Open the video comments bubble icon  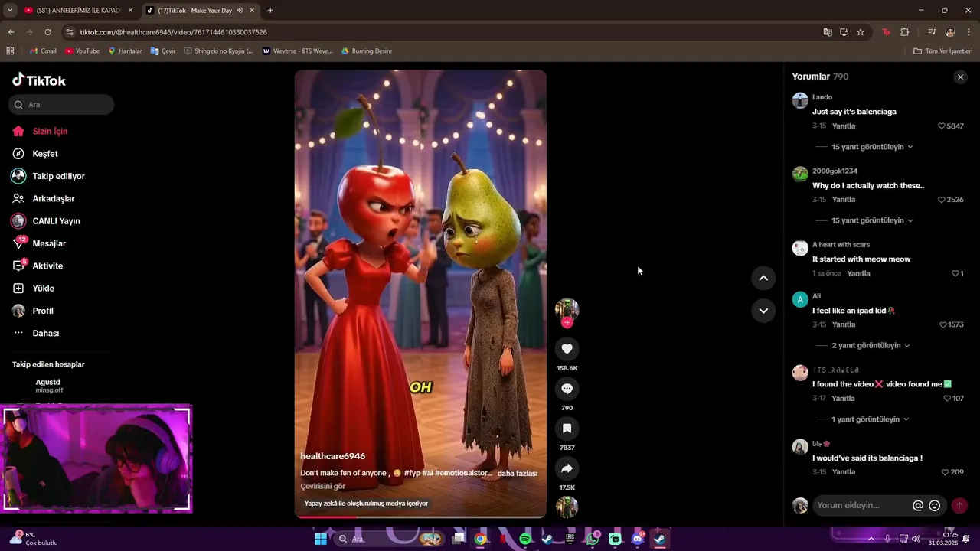tap(567, 389)
